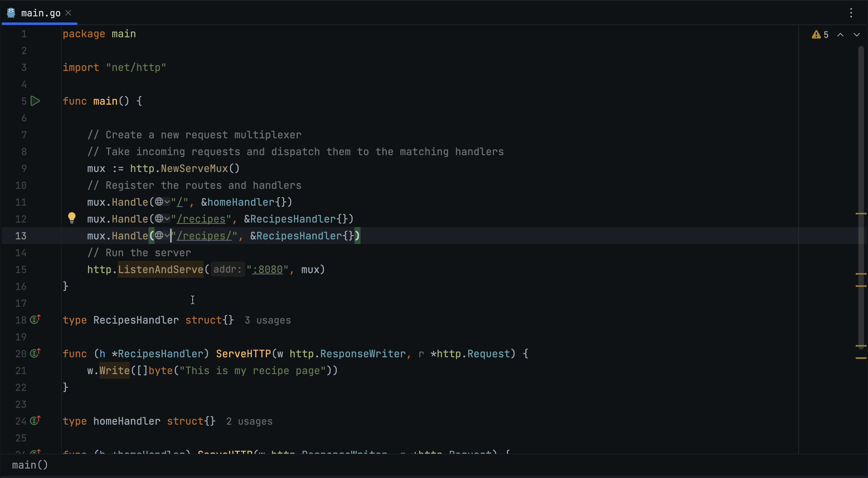Close the main.go tab
Screen dimensions: 868x478
pyautogui.click(x=69, y=13)
